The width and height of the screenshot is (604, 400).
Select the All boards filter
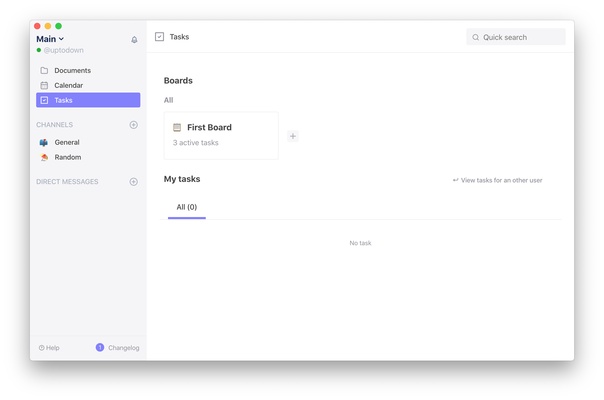(x=168, y=100)
